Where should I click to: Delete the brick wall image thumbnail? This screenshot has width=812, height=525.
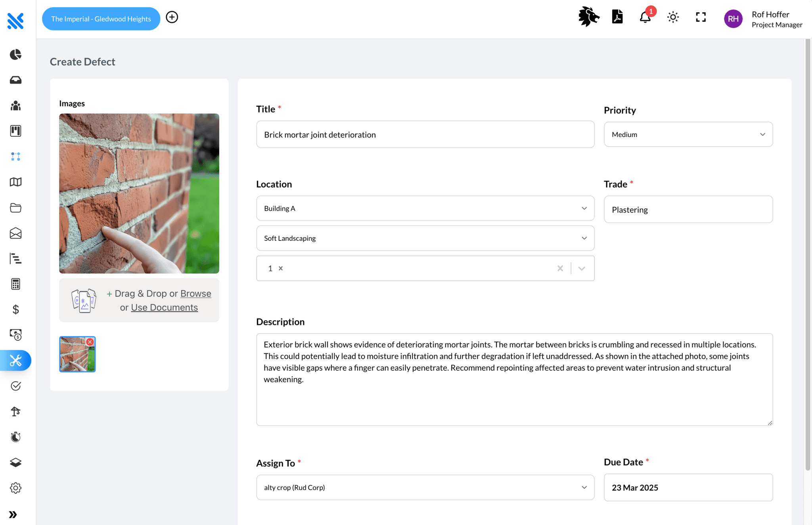[90, 342]
